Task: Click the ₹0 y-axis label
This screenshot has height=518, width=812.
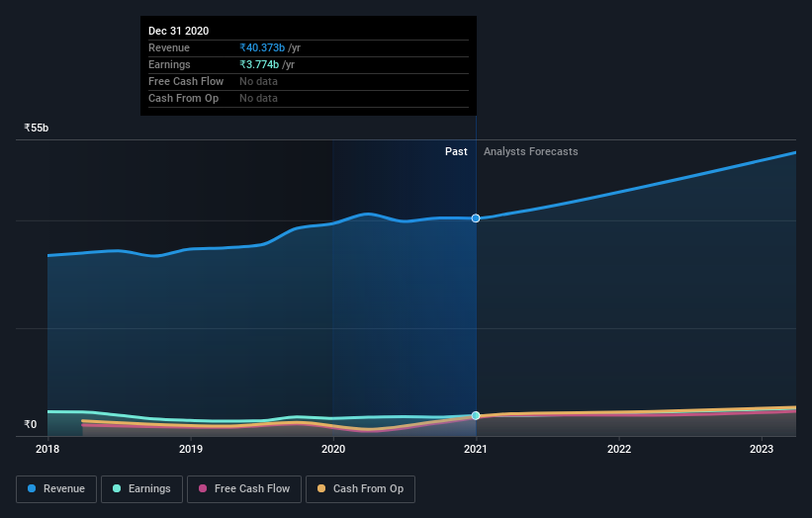Action: (x=31, y=424)
